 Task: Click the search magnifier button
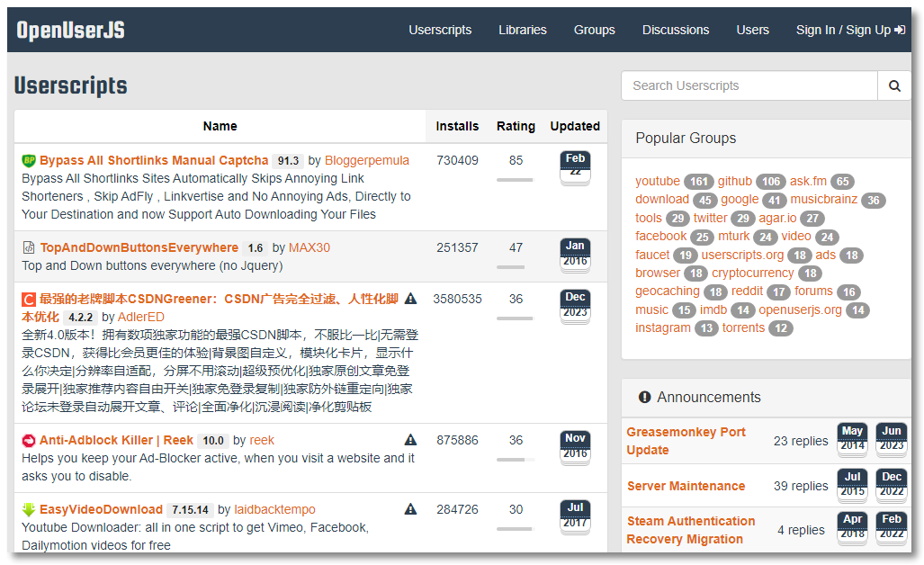[x=894, y=86]
